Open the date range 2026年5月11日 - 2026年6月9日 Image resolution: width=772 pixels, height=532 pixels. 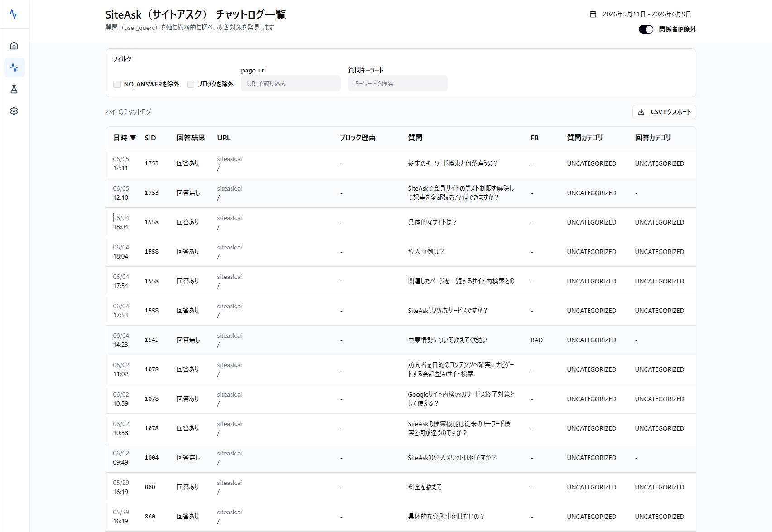click(x=647, y=14)
